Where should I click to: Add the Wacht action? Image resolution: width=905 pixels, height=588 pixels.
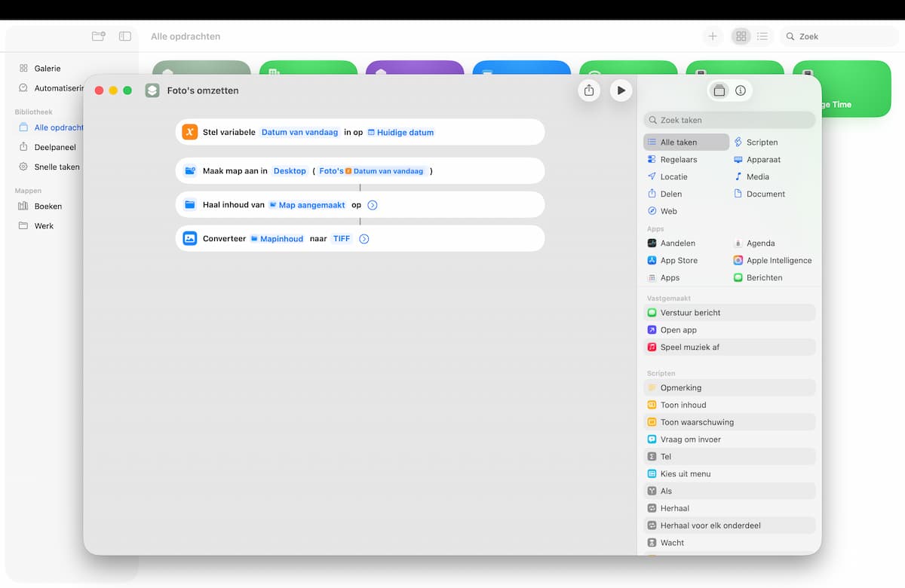pos(729,543)
